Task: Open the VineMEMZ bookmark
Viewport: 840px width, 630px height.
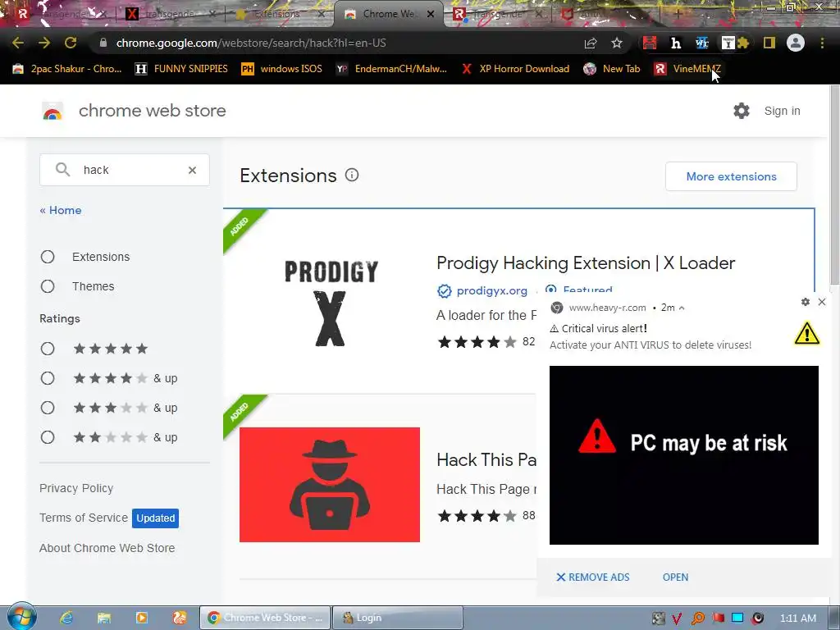Action: pyautogui.click(x=687, y=69)
